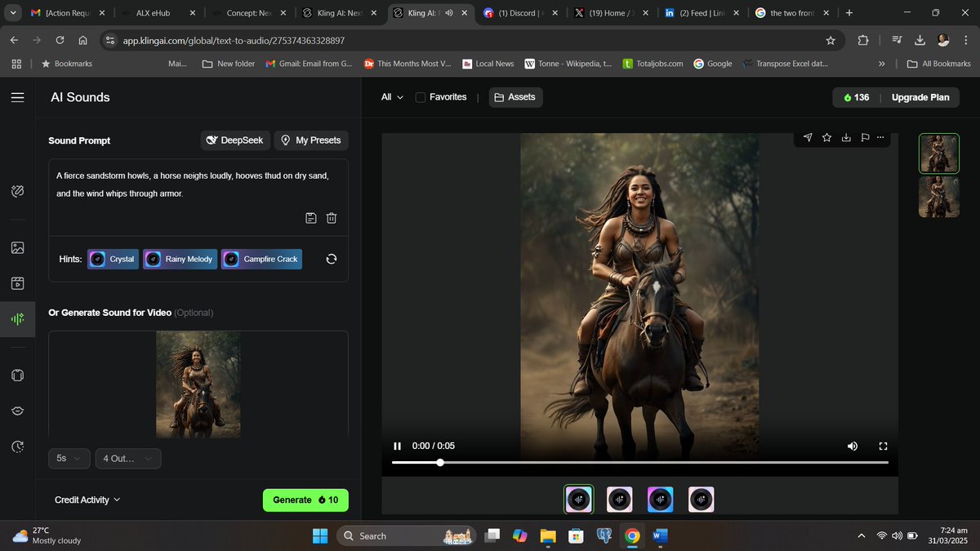Select the uploaded horse rider video thumbnail
Screen dimensions: 980x551
(198, 384)
